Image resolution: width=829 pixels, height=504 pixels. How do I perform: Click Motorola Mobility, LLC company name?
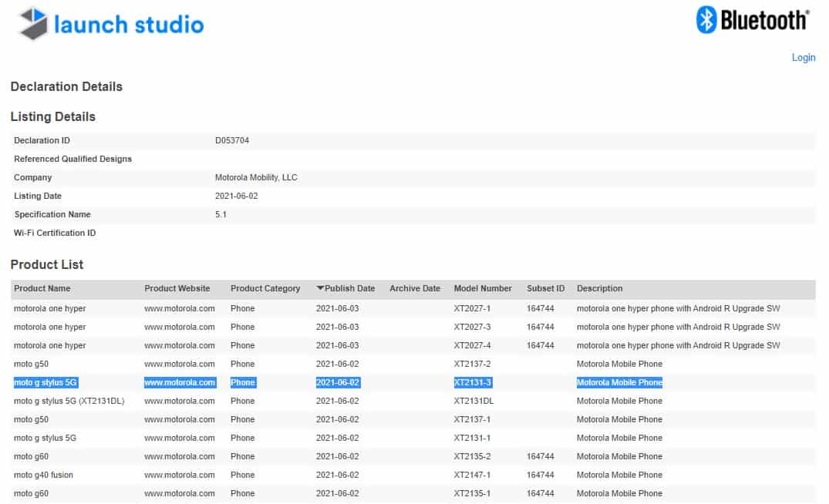[x=255, y=178]
